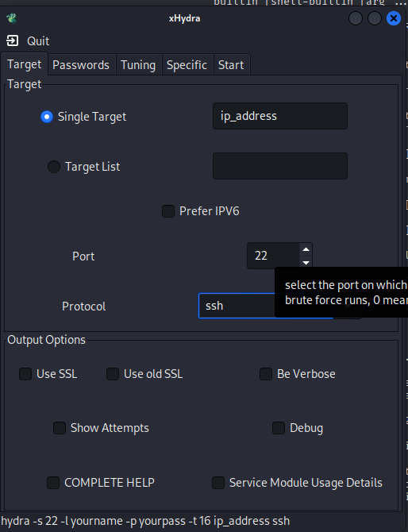Tick the COMPLETE HELP checkbox

[53, 483]
